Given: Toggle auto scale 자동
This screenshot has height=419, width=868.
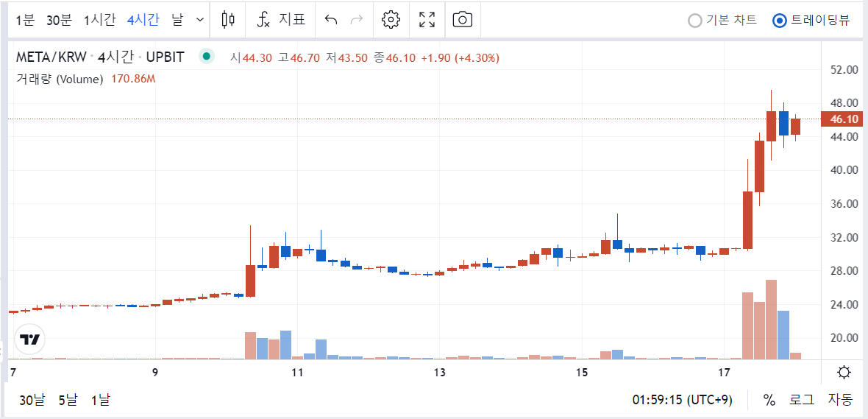Looking at the screenshot, I should pyautogui.click(x=841, y=400).
